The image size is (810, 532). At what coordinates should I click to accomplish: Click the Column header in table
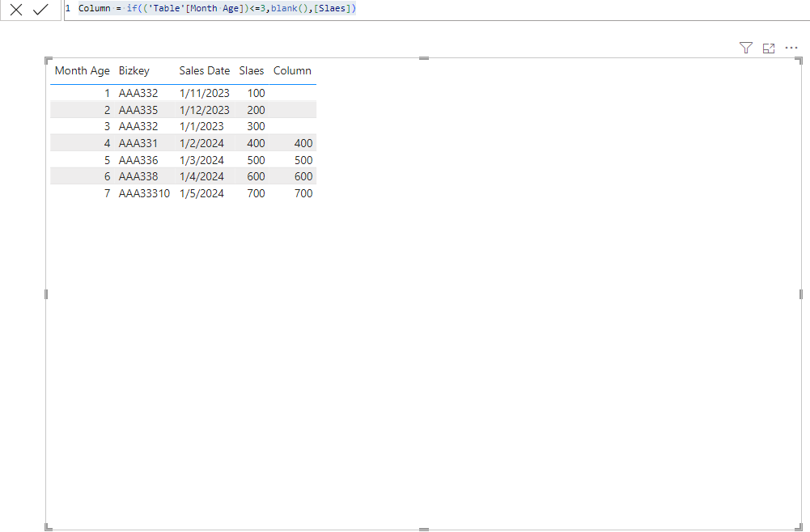pos(292,70)
